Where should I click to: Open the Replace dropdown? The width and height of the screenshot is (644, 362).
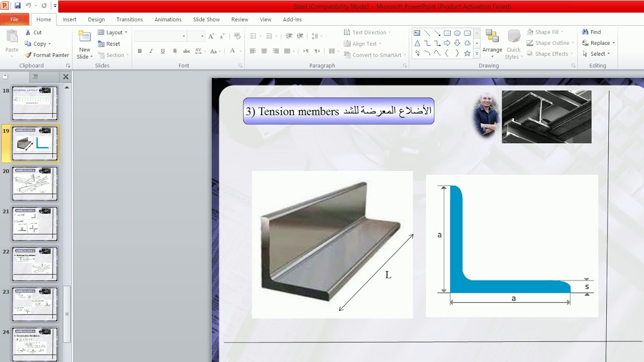click(598, 43)
